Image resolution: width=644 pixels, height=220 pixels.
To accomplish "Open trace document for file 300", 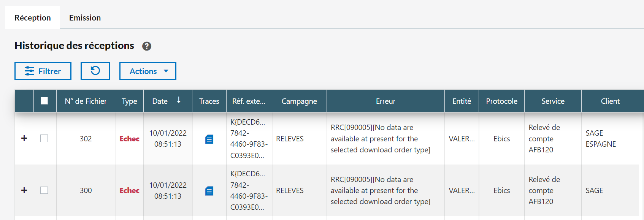I will click(x=209, y=191).
